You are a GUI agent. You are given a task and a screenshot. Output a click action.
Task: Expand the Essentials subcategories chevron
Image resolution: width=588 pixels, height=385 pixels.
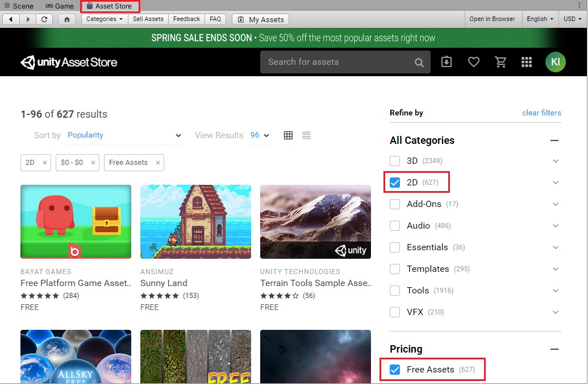(556, 247)
